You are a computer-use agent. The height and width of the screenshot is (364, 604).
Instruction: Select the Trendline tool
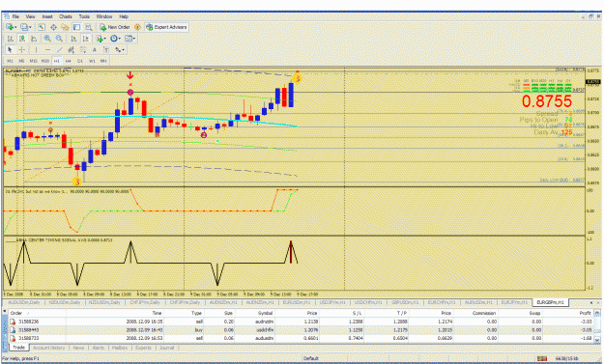point(59,49)
